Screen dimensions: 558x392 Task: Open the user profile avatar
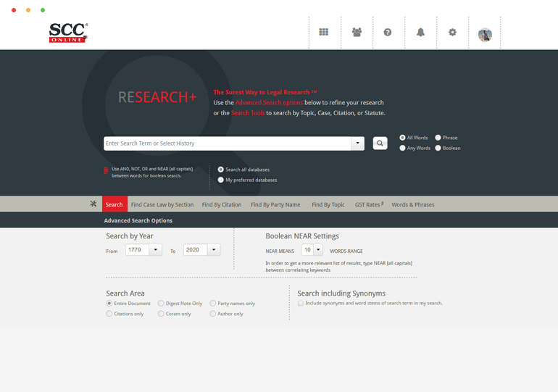tap(485, 35)
